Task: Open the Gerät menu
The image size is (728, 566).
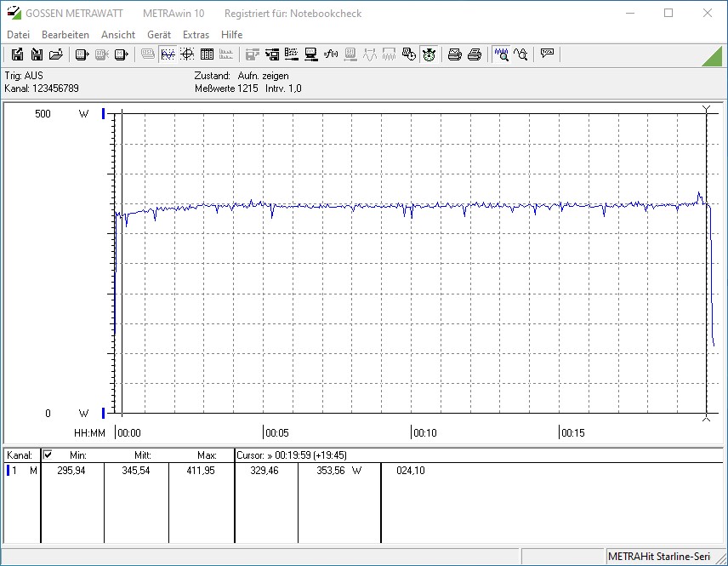Action: (159, 35)
